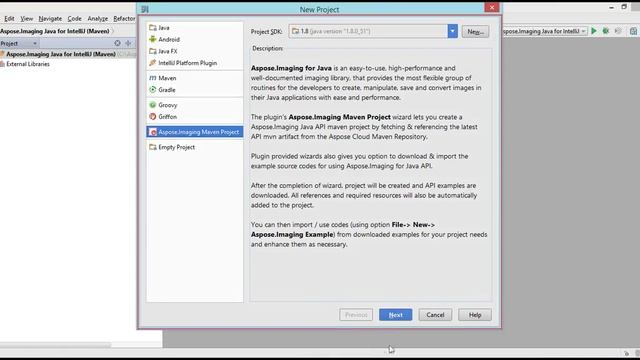Click green Run button in IDE toolbar
Image resolution: width=640 pixels, height=360 pixels.
[594, 31]
